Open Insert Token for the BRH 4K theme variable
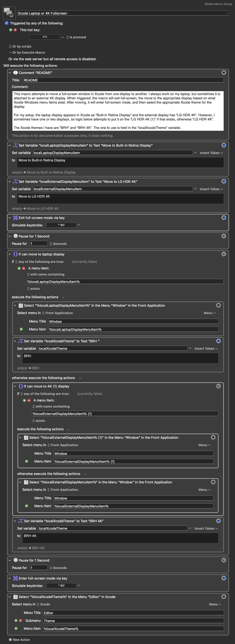The width and height of the screenshot is (235, 644). [x=206, y=528]
